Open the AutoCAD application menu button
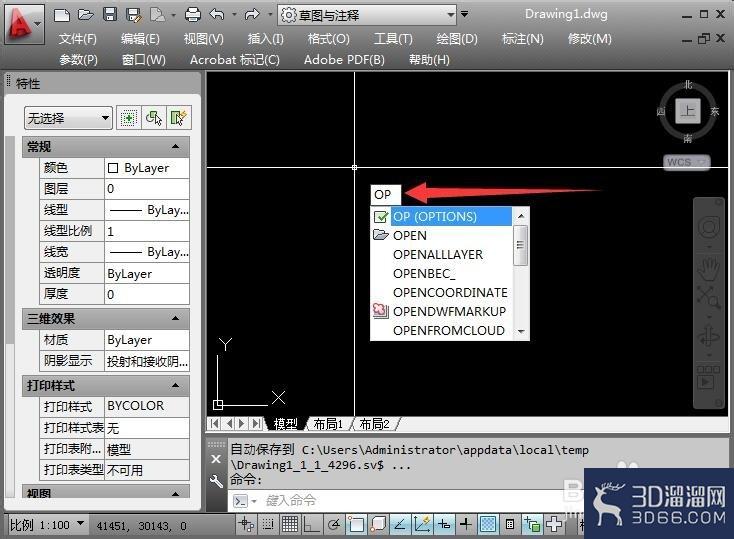Screen dimensions: 734x539 click(x=24, y=25)
